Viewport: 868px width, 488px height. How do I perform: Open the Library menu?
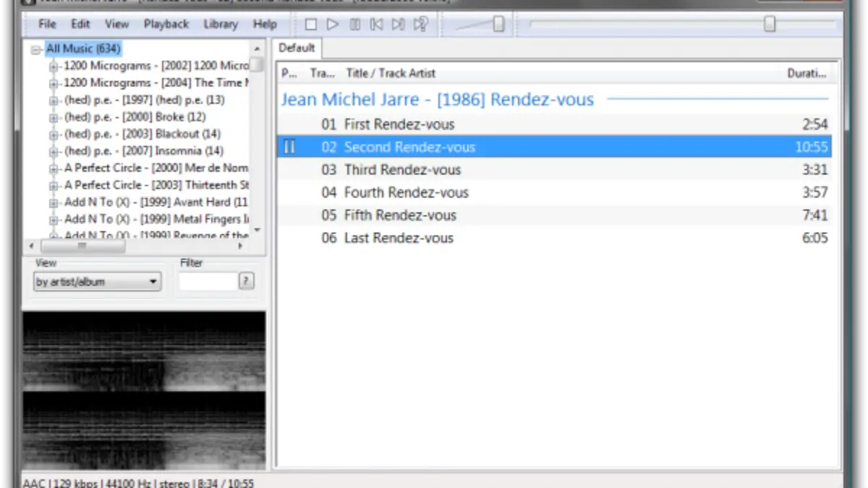pyautogui.click(x=221, y=24)
